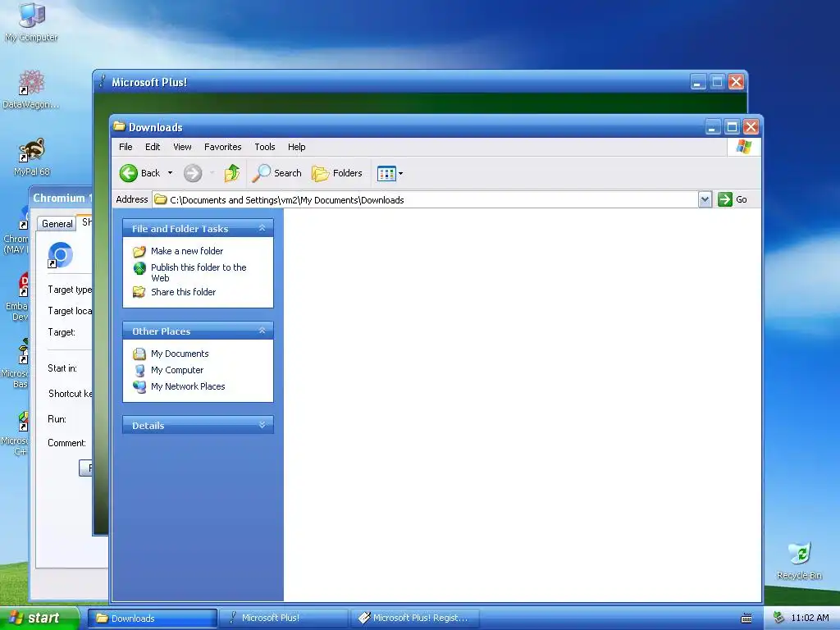Maximize the Downloads window
This screenshot has height=630, width=840.
(x=732, y=127)
